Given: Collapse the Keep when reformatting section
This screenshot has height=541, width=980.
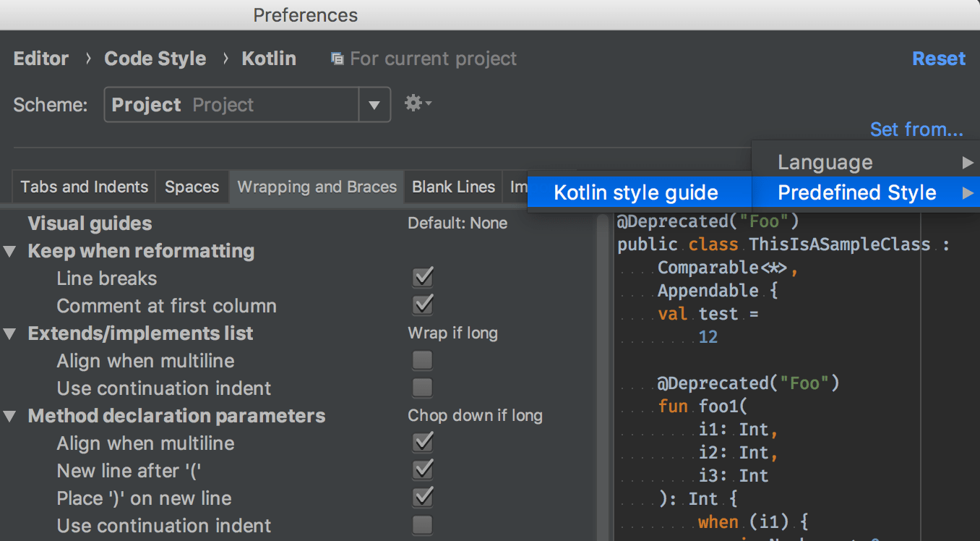Looking at the screenshot, I should point(10,252).
